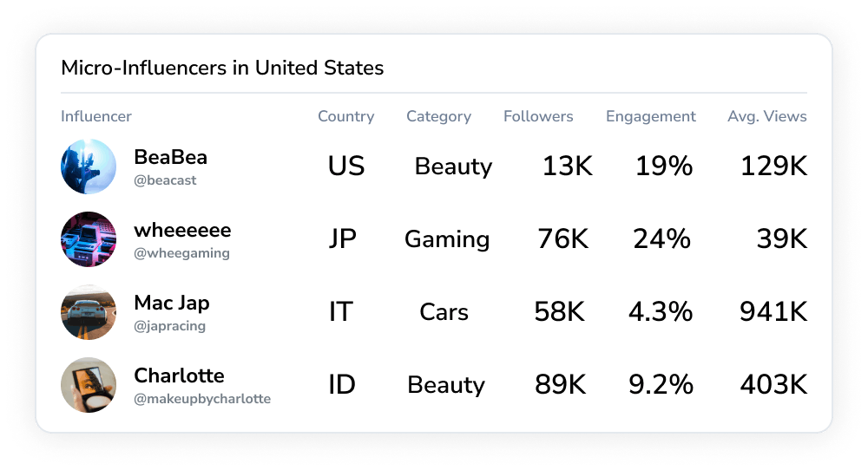Click the @wheegaming handle
The height and width of the screenshot is (470, 868).
pyautogui.click(x=181, y=253)
